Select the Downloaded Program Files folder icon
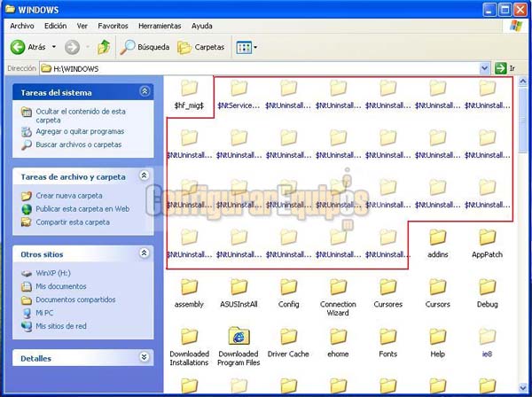Screen dimensions: 532x397 coord(239,336)
